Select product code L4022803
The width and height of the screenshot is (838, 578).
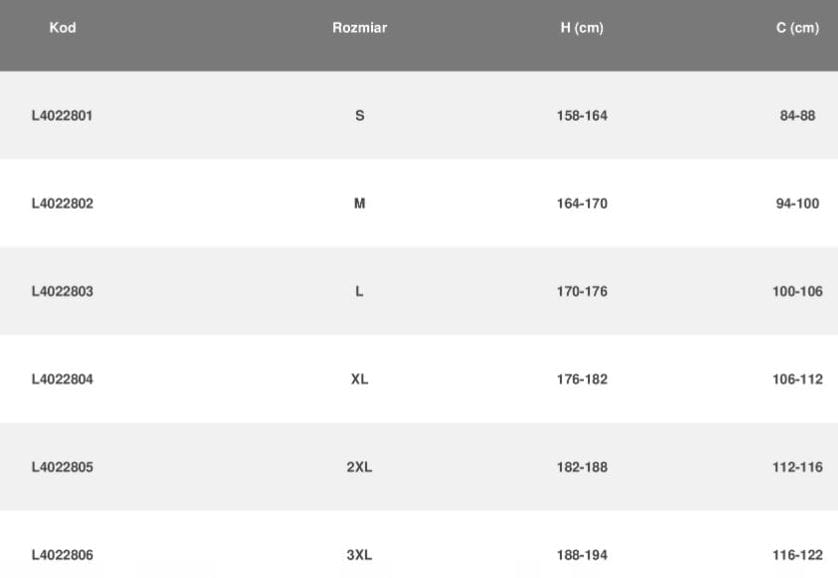click(x=62, y=292)
